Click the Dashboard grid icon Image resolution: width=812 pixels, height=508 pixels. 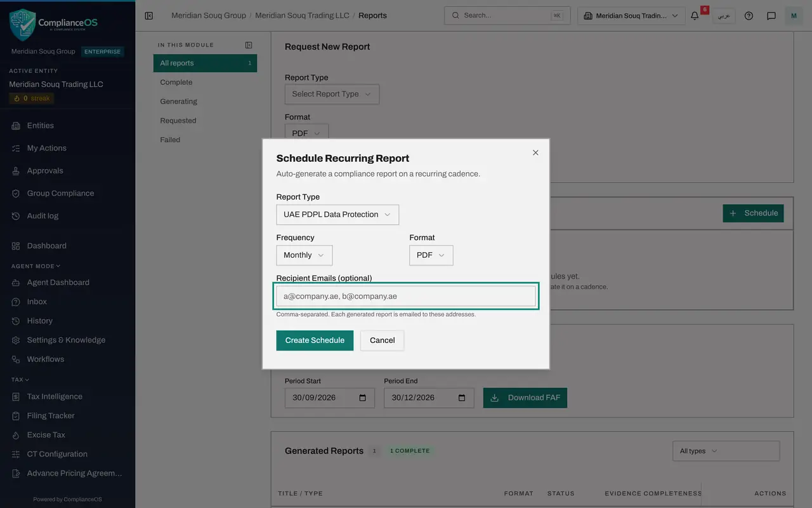[x=16, y=246]
